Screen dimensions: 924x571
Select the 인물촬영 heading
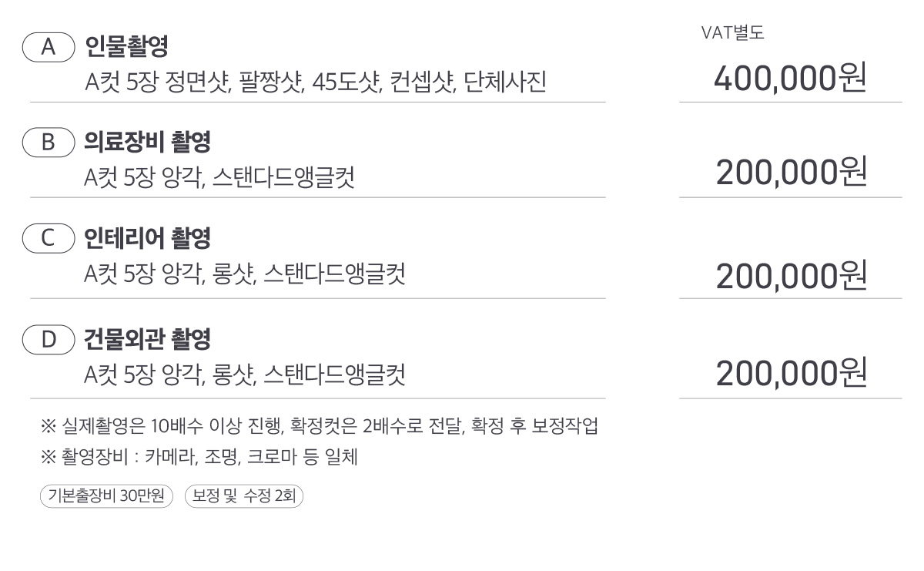(x=126, y=47)
